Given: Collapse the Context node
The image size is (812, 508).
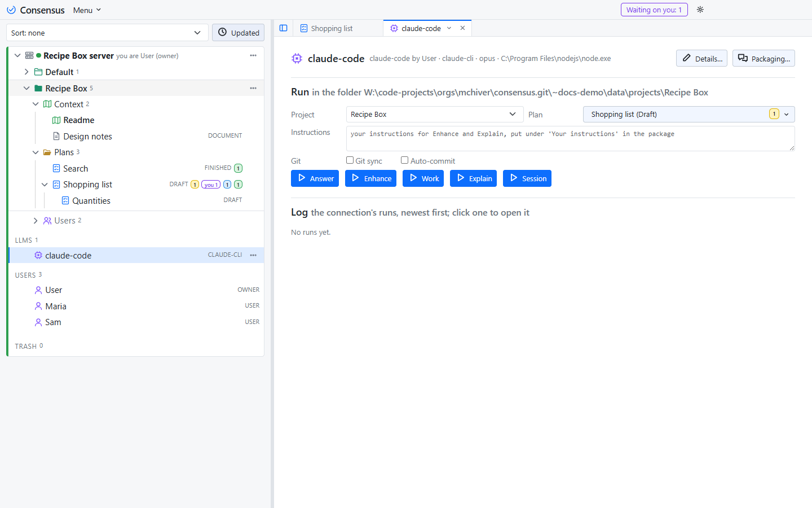Looking at the screenshot, I should click(x=36, y=104).
